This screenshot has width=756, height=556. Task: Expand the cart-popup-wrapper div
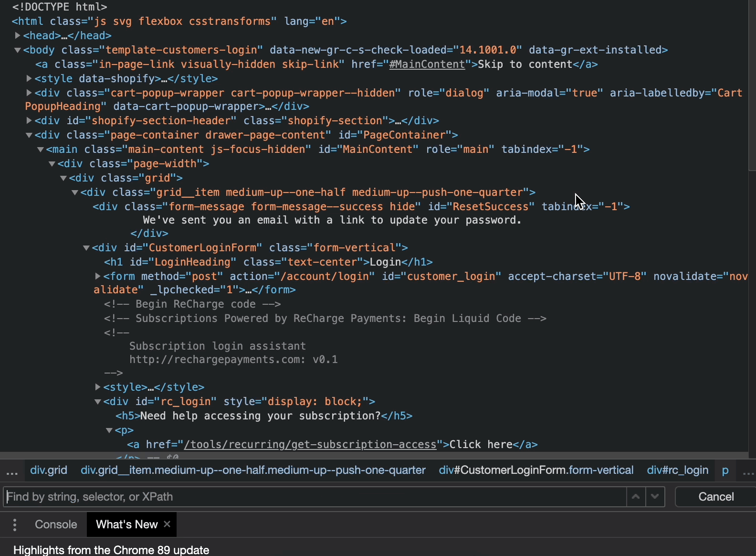pos(29,93)
